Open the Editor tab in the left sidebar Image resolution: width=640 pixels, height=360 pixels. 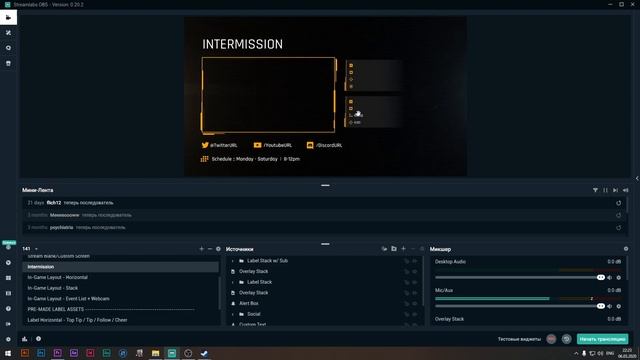(x=8, y=18)
